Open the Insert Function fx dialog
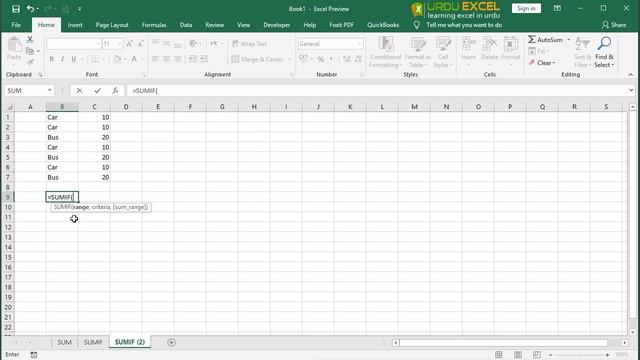 coord(116,91)
